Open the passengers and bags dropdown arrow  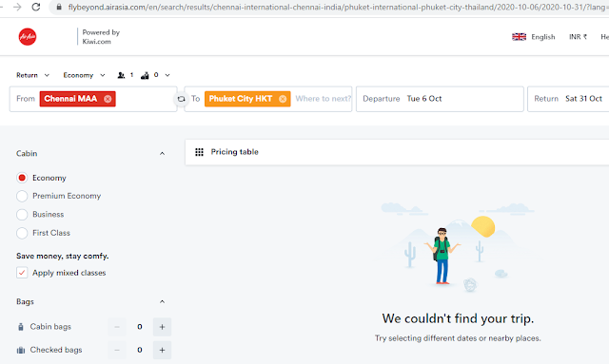click(x=167, y=75)
